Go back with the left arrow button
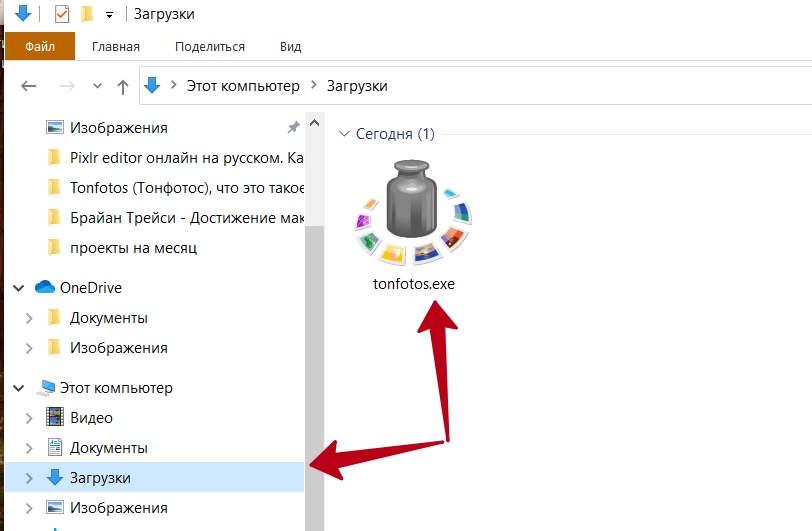 [x=28, y=86]
